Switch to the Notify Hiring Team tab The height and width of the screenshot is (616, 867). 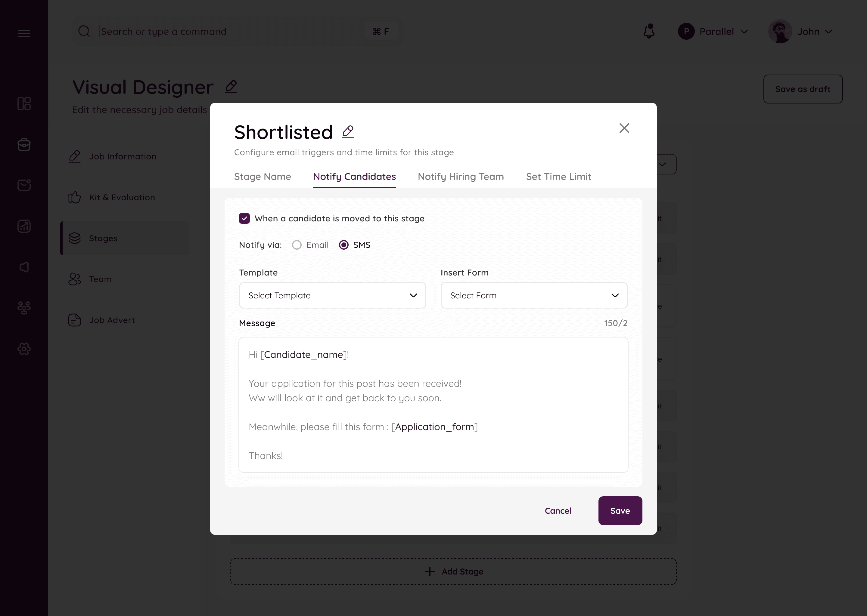point(461,177)
